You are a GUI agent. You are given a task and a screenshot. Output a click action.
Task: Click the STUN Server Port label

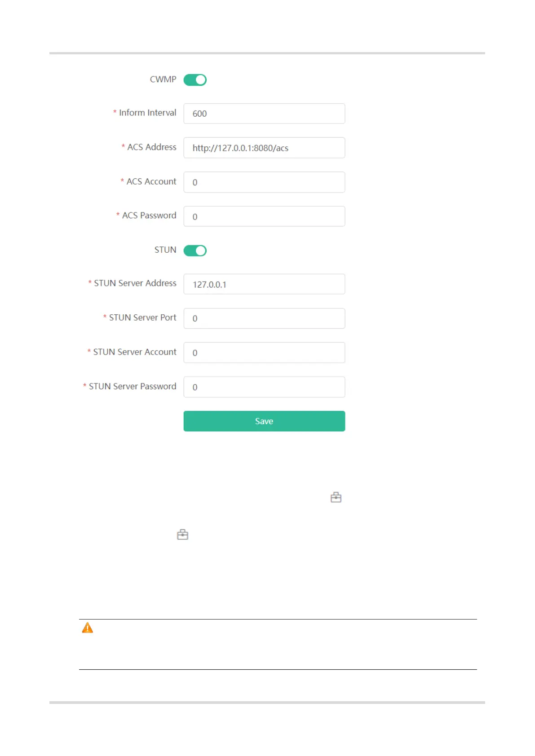pyautogui.click(x=142, y=318)
